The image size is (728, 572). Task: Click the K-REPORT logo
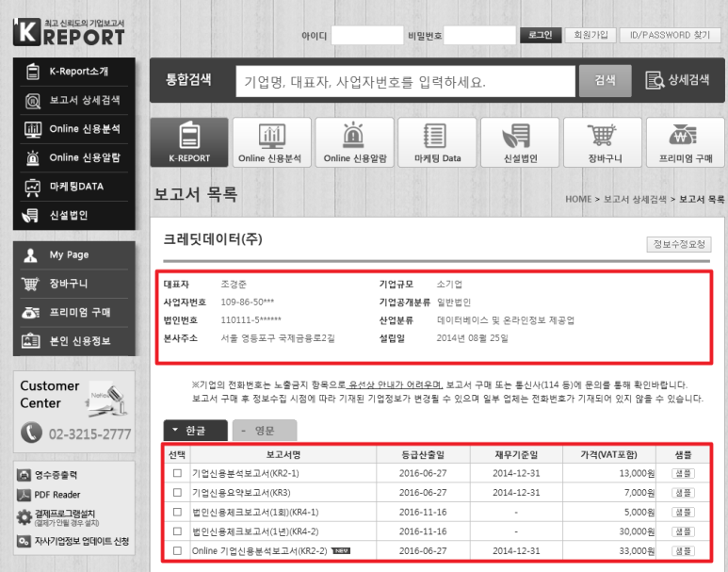click(69, 32)
